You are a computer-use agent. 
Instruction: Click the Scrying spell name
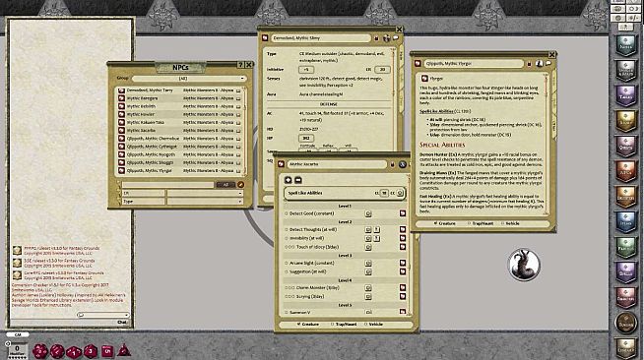point(310,296)
